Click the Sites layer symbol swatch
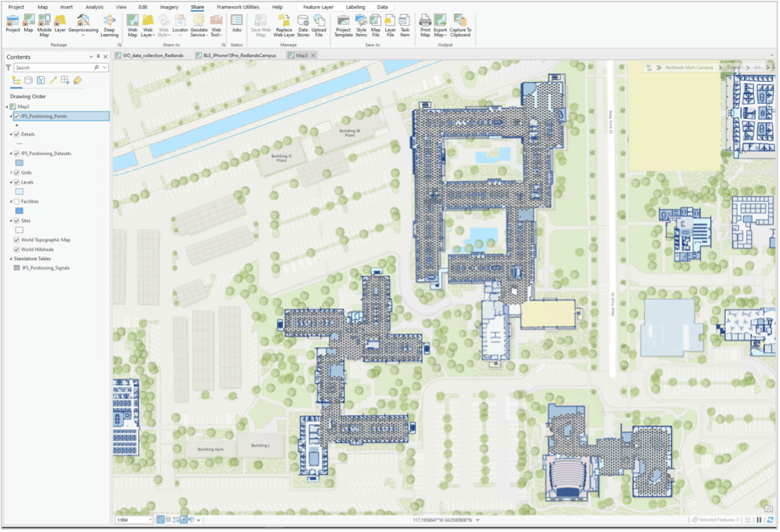The width and height of the screenshot is (780, 532). pyautogui.click(x=20, y=229)
